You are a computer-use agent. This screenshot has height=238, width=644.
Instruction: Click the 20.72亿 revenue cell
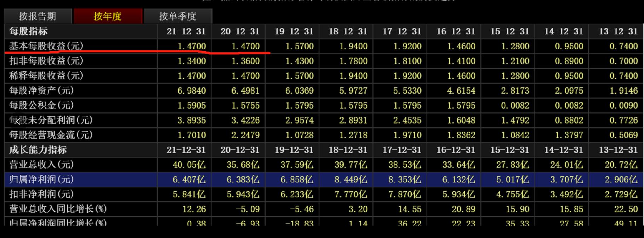tap(621, 165)
